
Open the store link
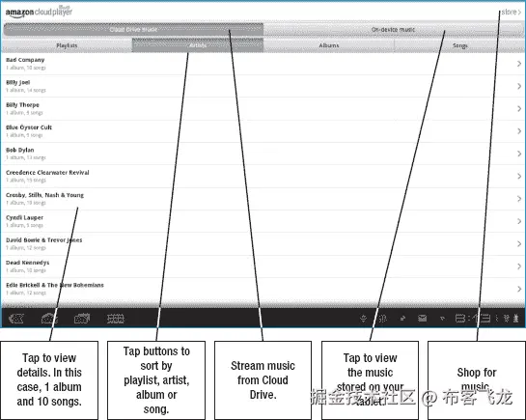pos(512,13)
